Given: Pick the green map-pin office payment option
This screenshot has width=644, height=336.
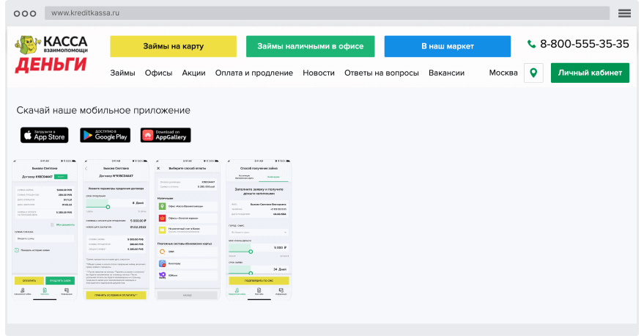Looking at the screenshot, I should 162,206.
